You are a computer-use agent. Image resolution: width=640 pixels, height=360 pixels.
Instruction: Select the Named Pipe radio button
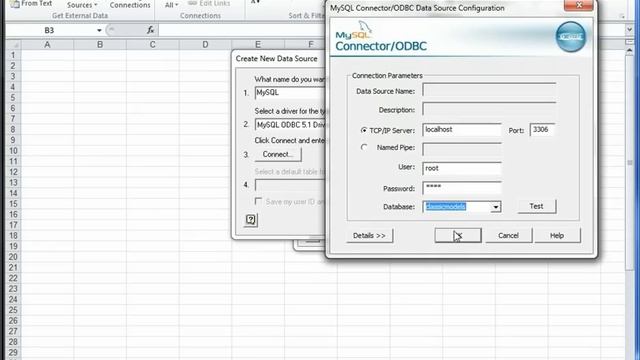(x=364, y=147)
